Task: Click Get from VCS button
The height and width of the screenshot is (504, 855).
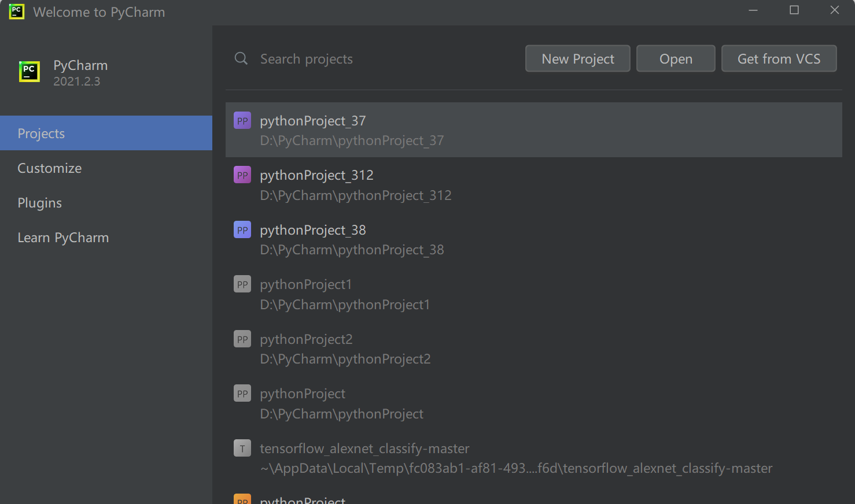Action: click(x=779, y=58)
